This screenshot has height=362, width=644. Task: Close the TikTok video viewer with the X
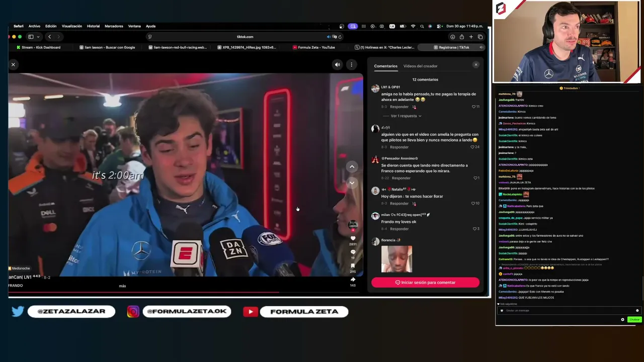pos(13,64)
